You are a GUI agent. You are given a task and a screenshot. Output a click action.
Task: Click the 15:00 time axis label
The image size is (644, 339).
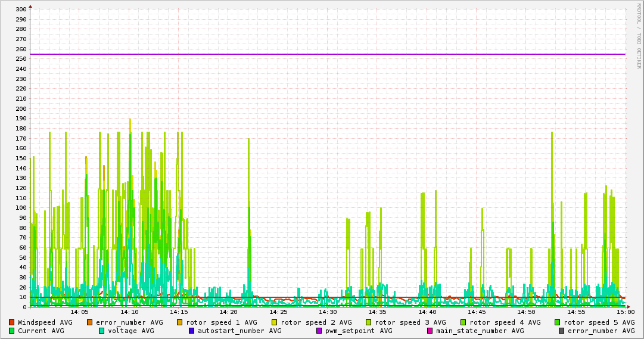pyautogui.click(x=625, y=312)
